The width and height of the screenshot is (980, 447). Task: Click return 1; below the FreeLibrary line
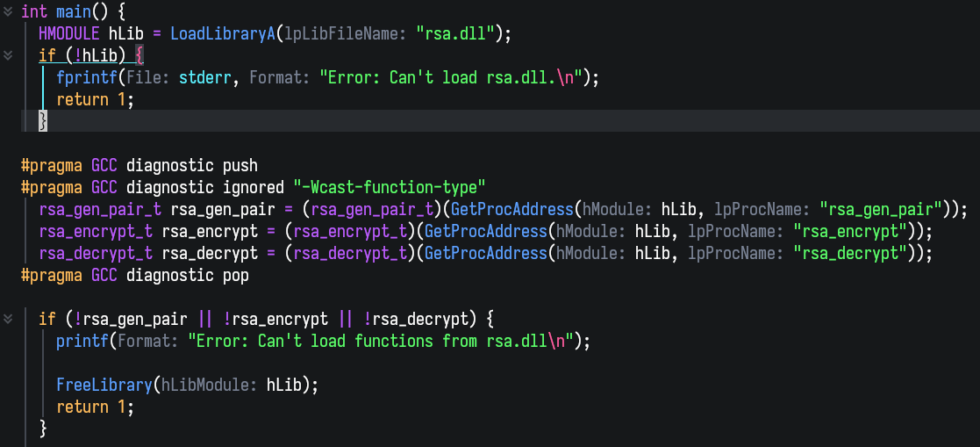95,407
